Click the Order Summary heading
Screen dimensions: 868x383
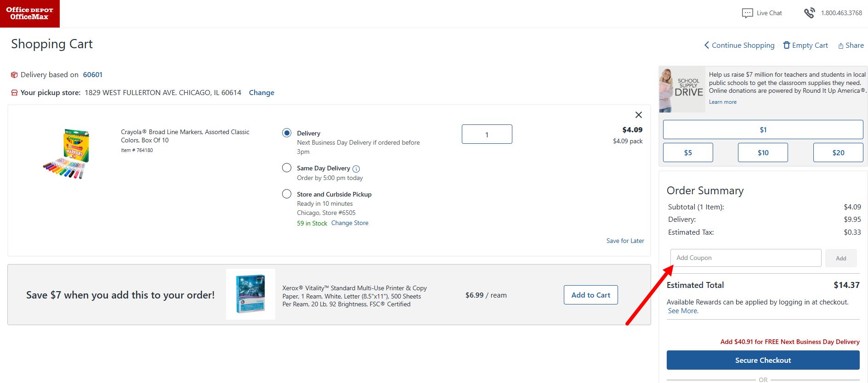pyautogui.click(x=705, y=191)
